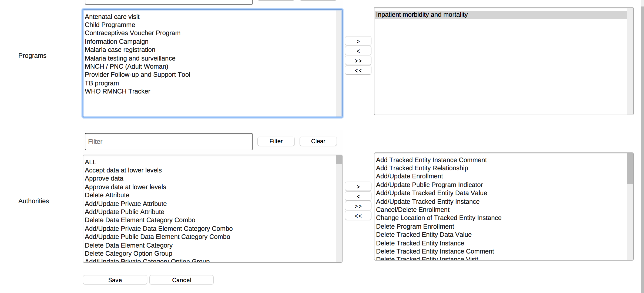The height and width of the screenshot is (293, 644).
Task: Click move-all-right (>>) button for Programs
Action: tap(358, 61)
